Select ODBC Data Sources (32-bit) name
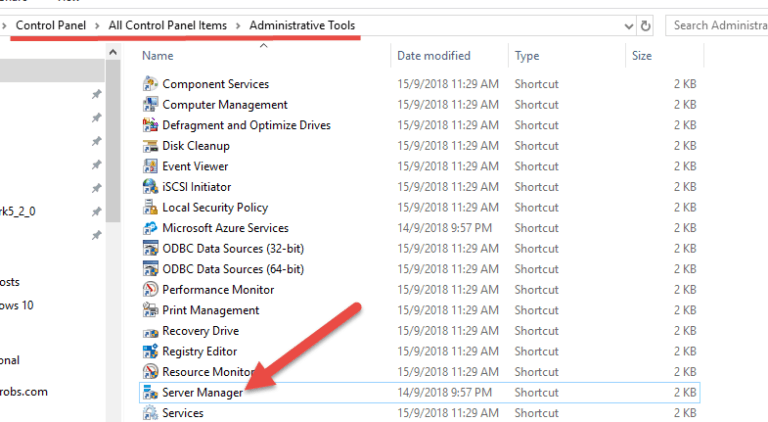Viewport: 768px width, 422px height. click(x=233, y=248)
